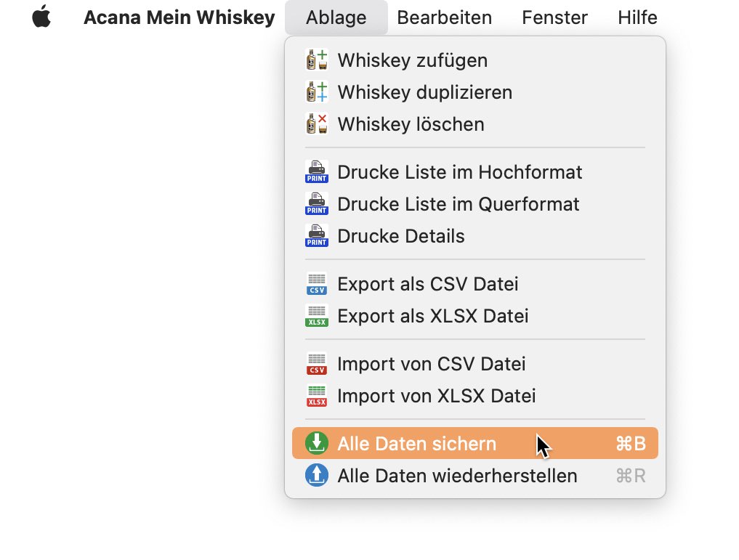Click the whiskey bottle add icon
The width and height of the screenshot is (739, 560).
(317, 60)
